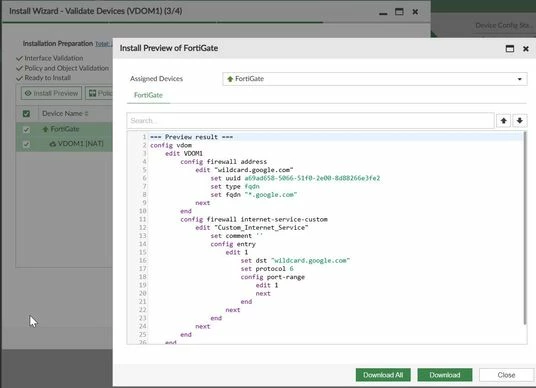Click 'config firewall address' line
536x388 pixels.
point(224,162)
